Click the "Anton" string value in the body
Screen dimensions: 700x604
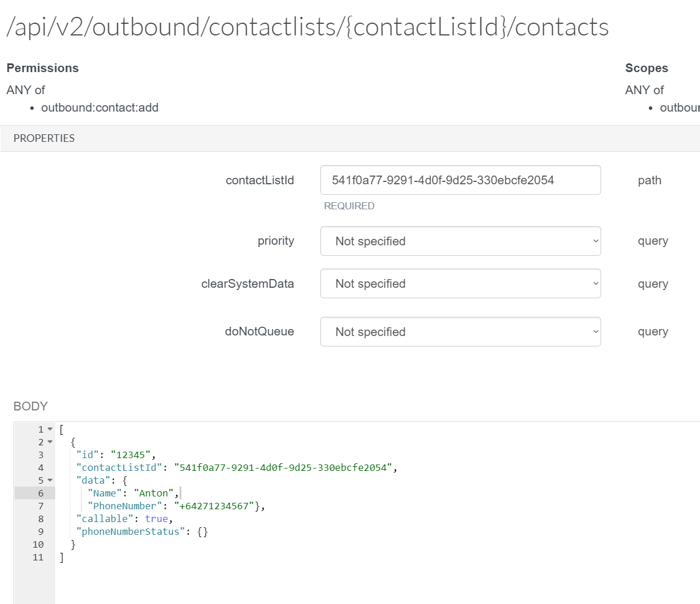point(153,494)
